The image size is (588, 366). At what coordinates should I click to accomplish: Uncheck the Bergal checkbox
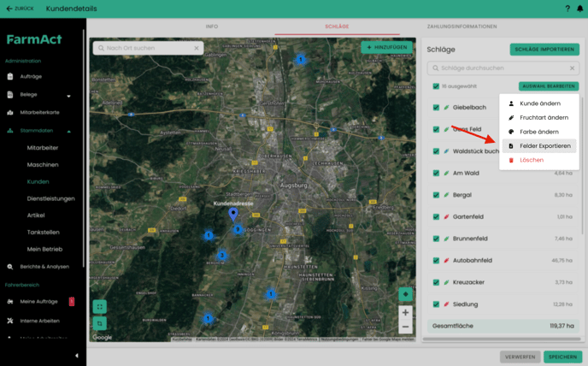(436, 195)
